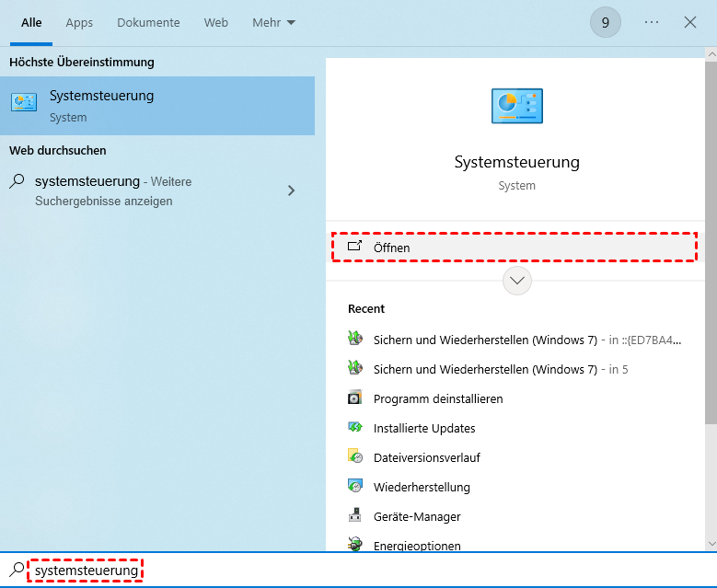The width and height of the screenshot is (717, 588).
Task: Click the Installierte Updates icon
Action: click(355, 428)
